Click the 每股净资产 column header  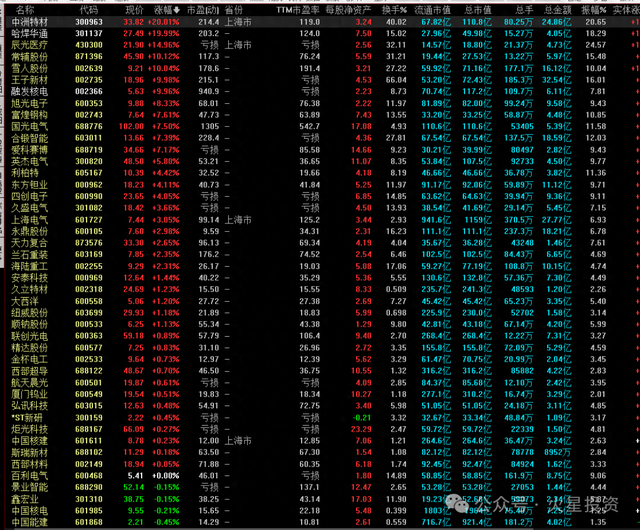click(x=348, y=10)
